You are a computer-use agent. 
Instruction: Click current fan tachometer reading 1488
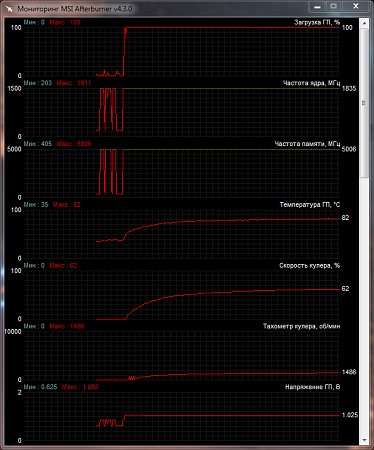[x=349, y=372]
